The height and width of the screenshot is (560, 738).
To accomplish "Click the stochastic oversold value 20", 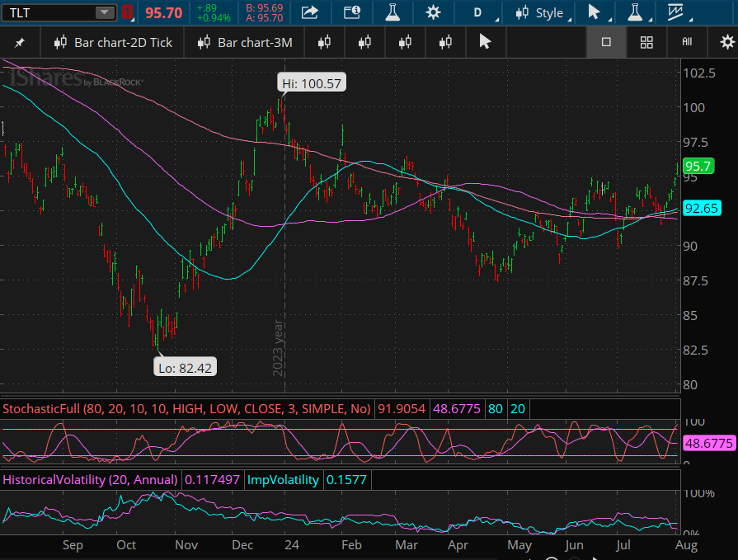I will [518, 409].
